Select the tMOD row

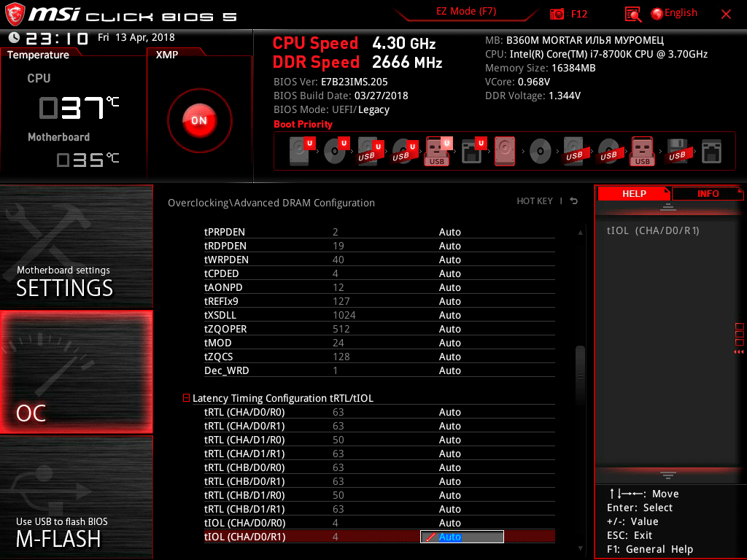(379, 343)
